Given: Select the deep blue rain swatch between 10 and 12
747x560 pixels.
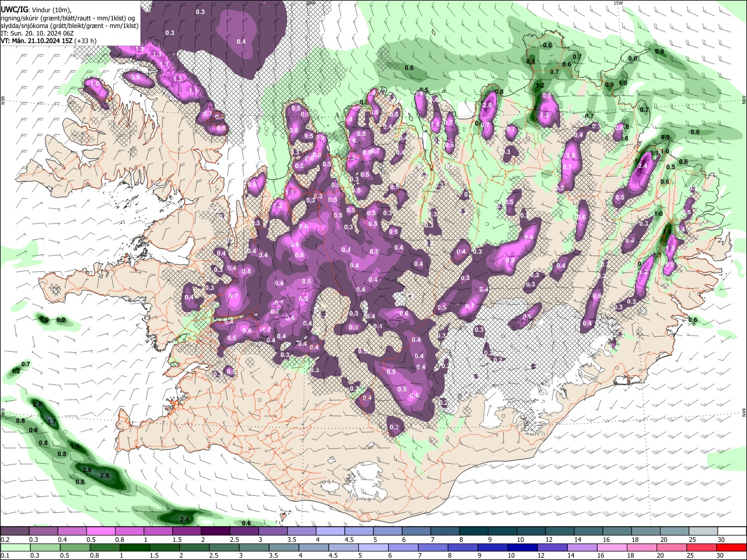Looking at the screenshot, I should pyautogui.click(x=523, y=547).
